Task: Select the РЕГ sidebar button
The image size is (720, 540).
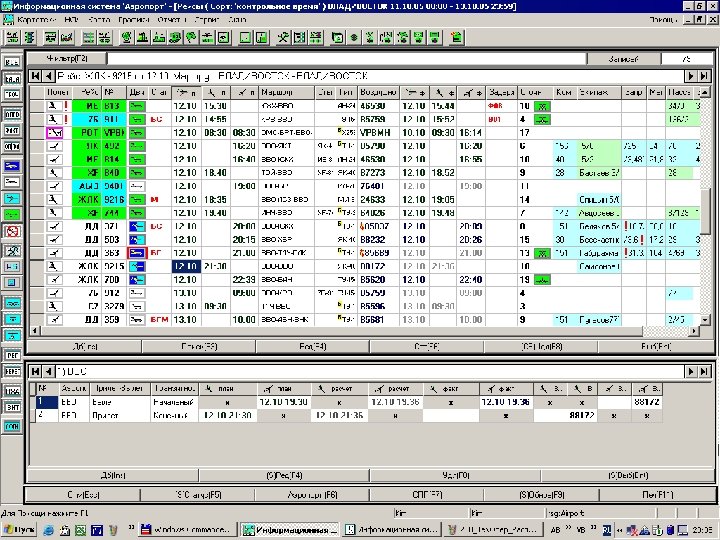Action: 12,354
